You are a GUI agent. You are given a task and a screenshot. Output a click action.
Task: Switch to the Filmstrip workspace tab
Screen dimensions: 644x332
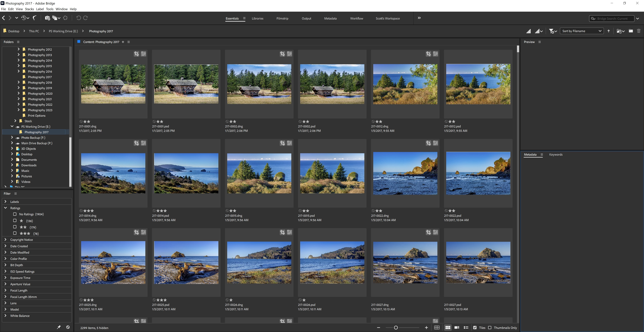pyautogui.click(x=282, y=18)
